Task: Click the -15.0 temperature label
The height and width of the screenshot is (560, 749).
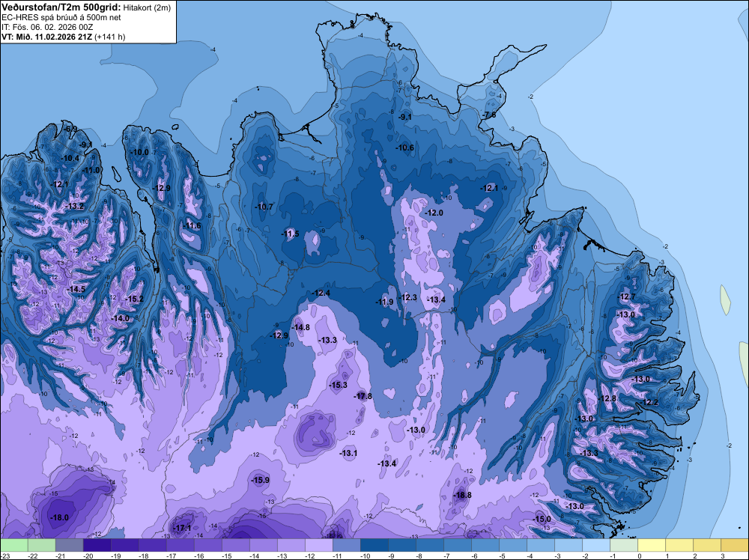Action: point(542,519)
